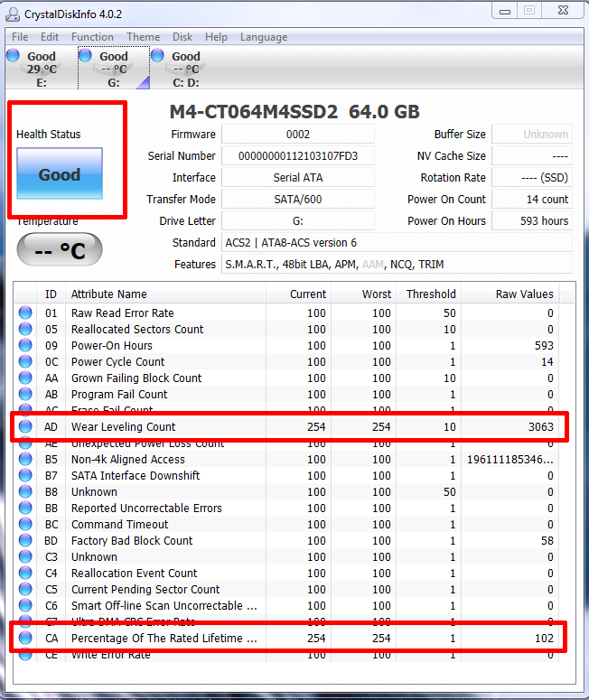The image size is (589, 700).
Task: Click status orb of Power-On Hours row
Action: 25,345
